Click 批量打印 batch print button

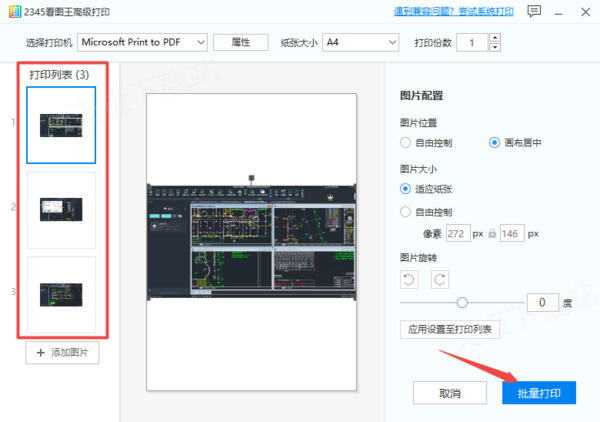[539, 393]
